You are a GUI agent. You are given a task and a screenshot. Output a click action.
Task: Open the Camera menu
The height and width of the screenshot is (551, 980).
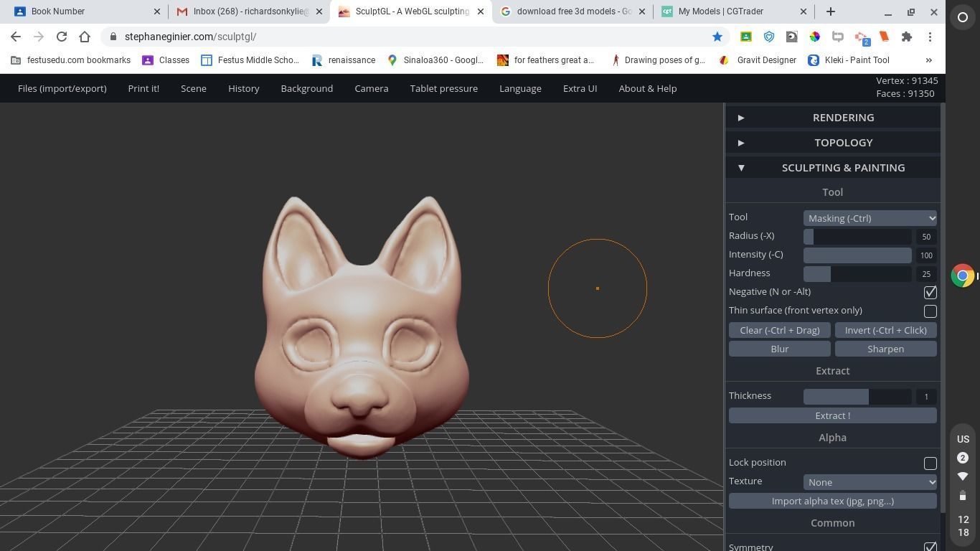click(x=372, y=88)
